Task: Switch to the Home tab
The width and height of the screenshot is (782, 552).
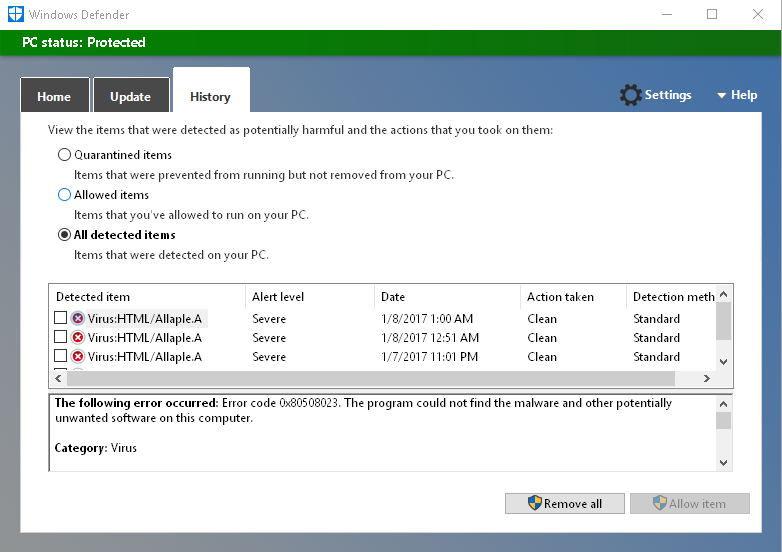Action: 54,96
